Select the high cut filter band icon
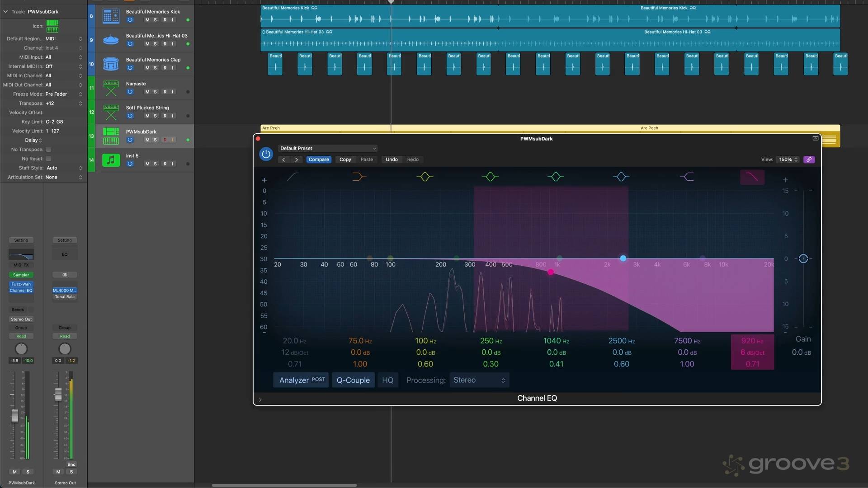868x488 pixels. click(752, 177)
